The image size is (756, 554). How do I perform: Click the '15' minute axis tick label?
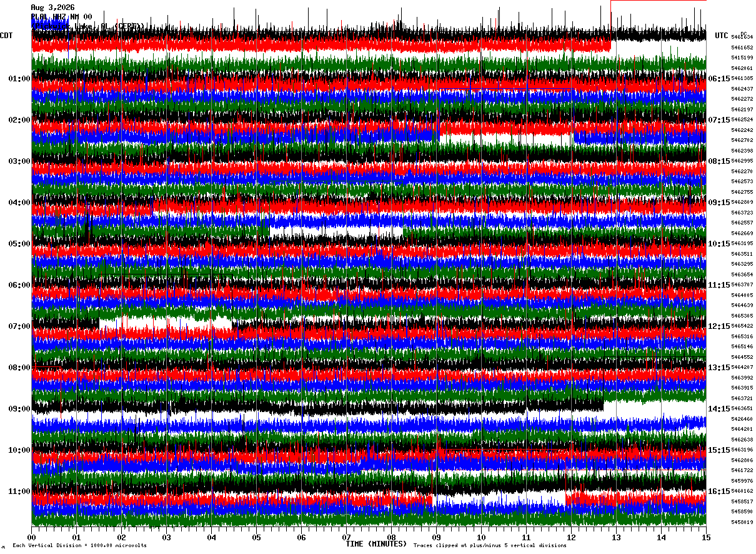(706, 537)
